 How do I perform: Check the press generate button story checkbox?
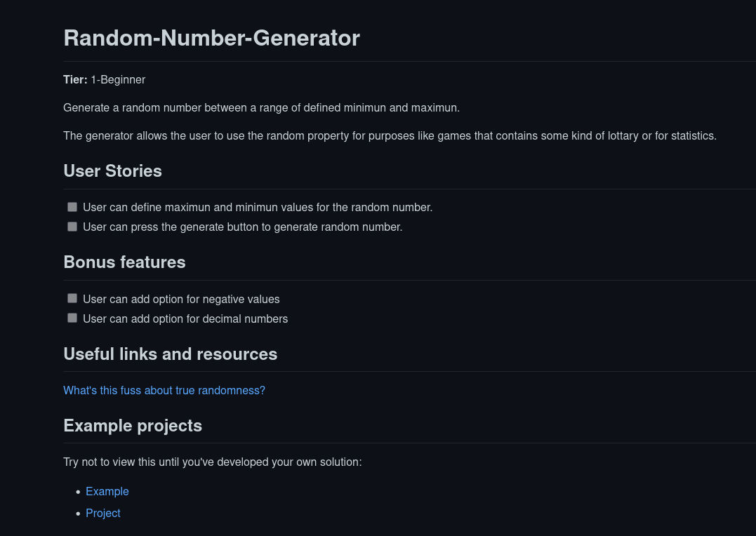tap(72, 227)
